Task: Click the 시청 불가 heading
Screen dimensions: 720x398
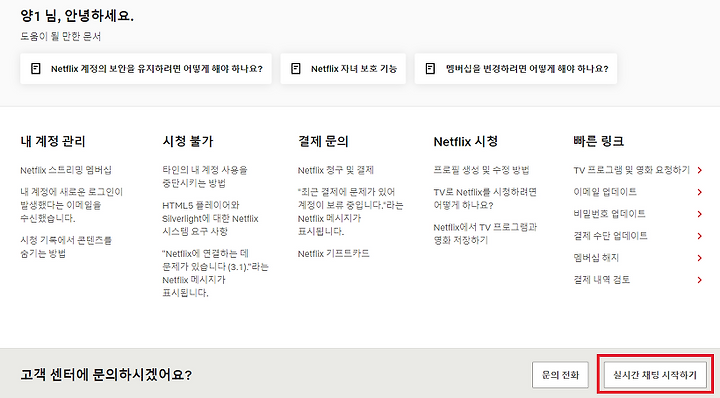Action: 188,141
